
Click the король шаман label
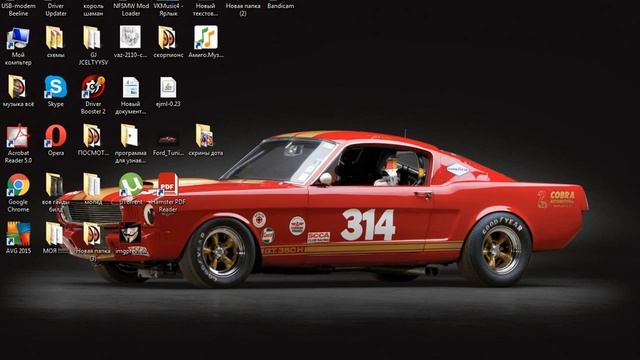[93, 10]
